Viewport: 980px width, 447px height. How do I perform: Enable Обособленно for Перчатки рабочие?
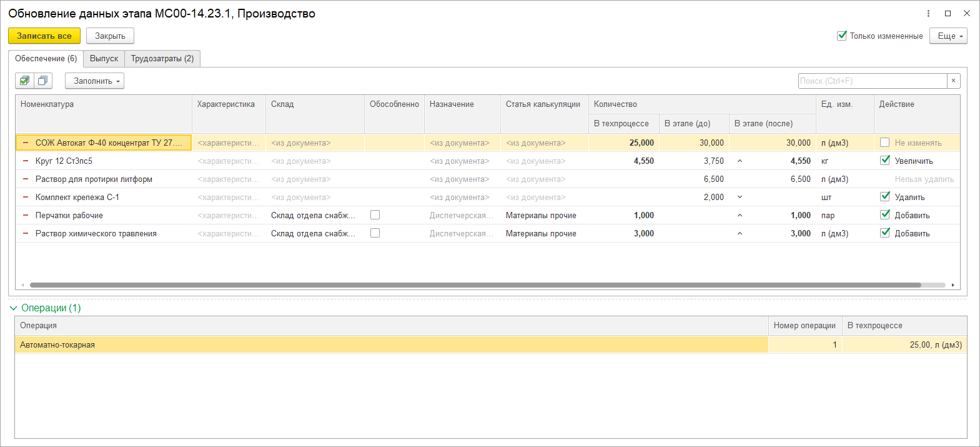pos(375,215)
